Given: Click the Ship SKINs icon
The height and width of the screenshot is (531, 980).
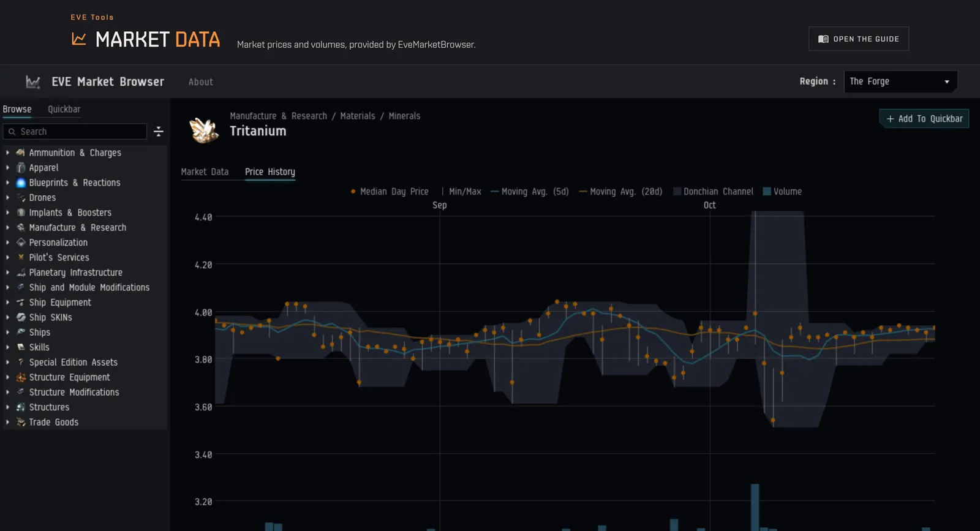Looking at the screenshot, I should [21, 317].
